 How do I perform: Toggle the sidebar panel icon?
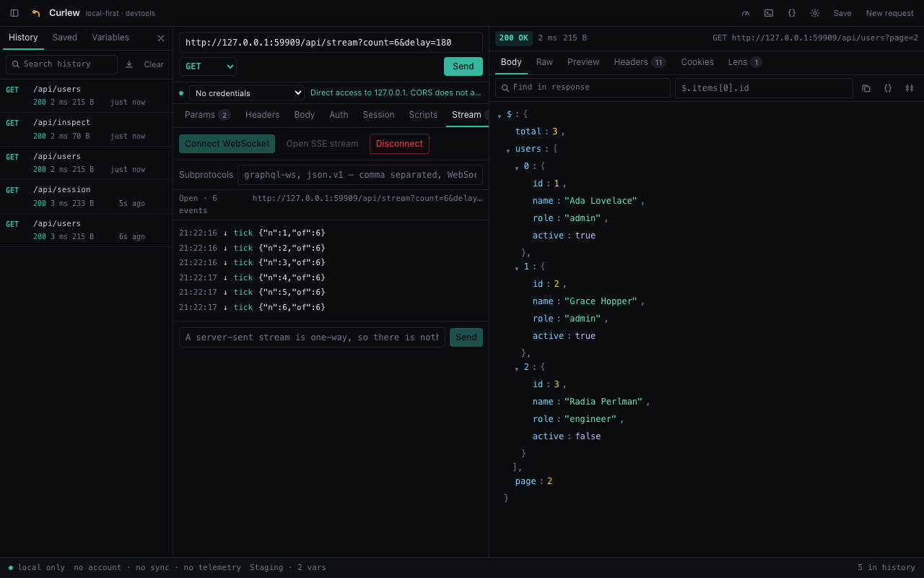click(x=14, y=13)
